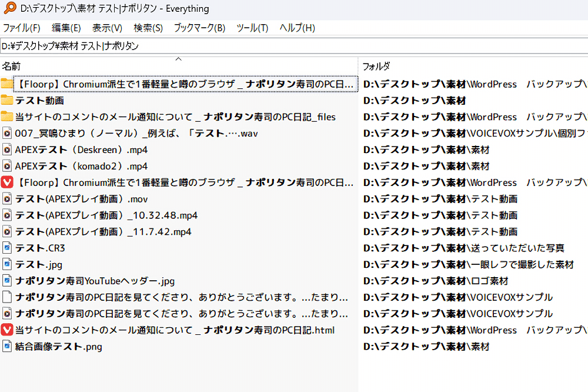Click the sort direction arrow above 名前 column
The width and height of the screenshot is (588, 392).
click(179, 59)
